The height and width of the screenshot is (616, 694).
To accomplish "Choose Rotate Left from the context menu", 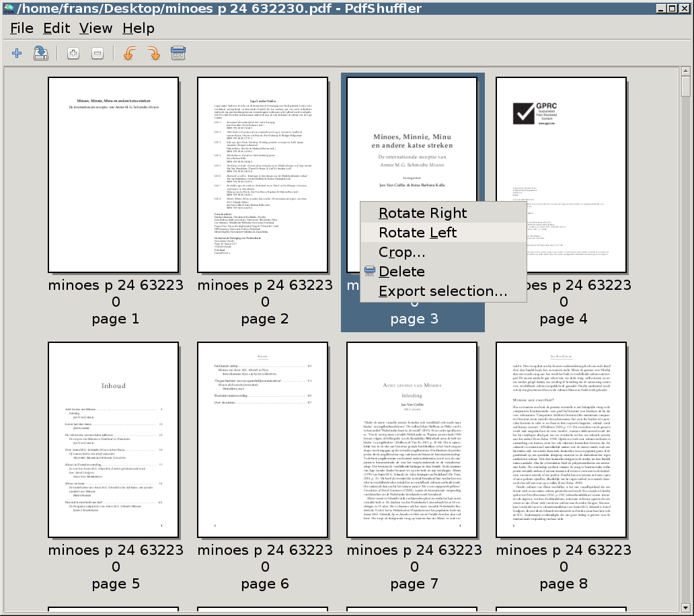I will coord(418,232).
